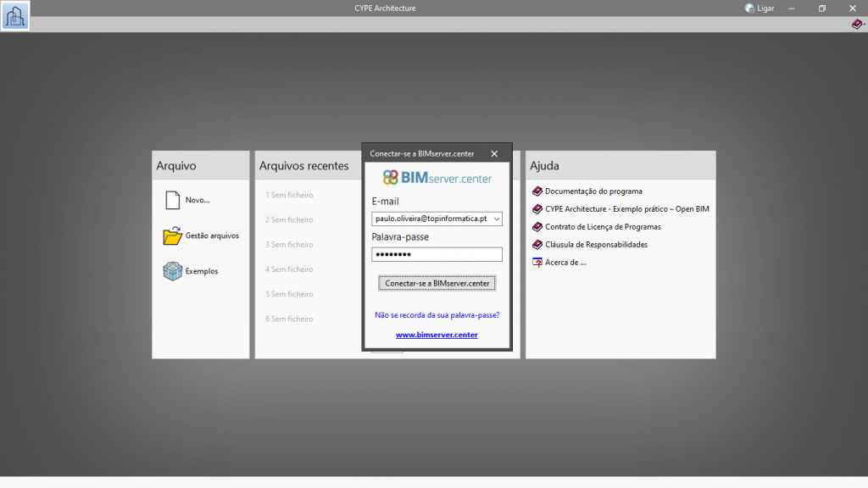Select recent file entry 6 Sem ficheiro
Viewport: 868px width, 488px height.
(x=289, y=319)
